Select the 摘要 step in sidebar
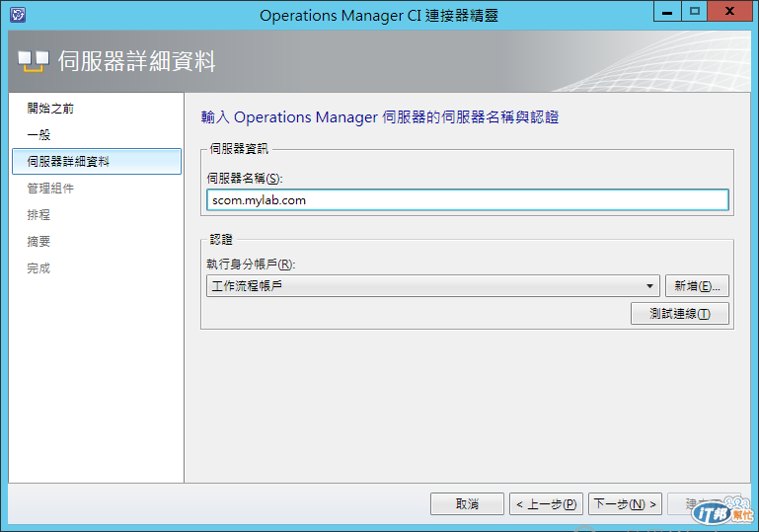Viewport: 759px width, 532px height. [38, 242]
